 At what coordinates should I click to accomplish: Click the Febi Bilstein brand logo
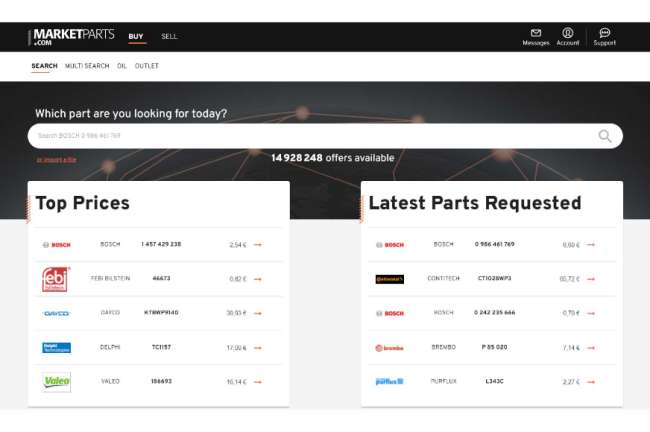point(56,279)
